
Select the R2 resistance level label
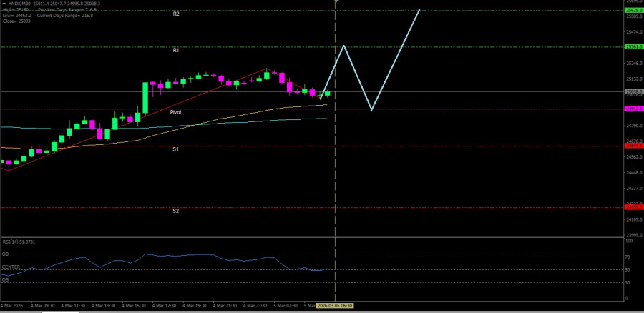[175, 14]
